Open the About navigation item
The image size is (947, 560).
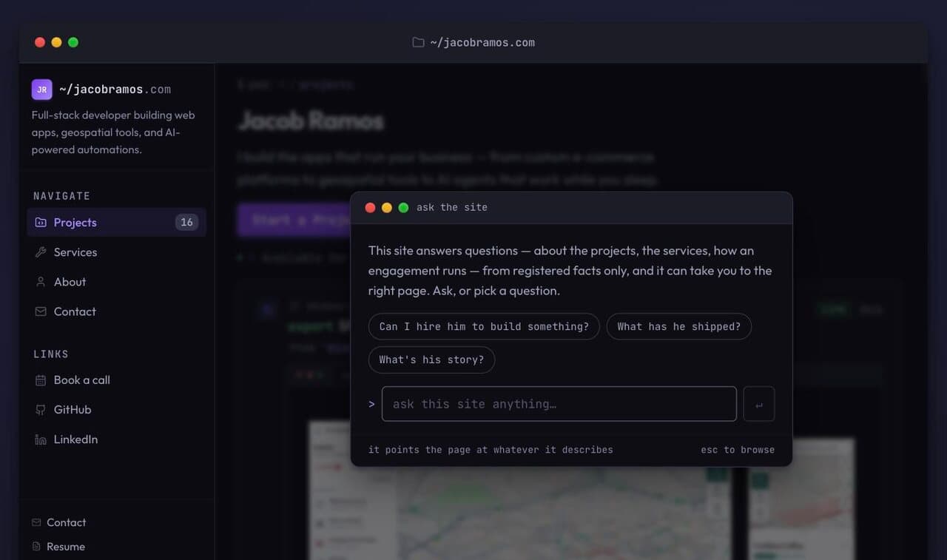(x=116, y=282)
